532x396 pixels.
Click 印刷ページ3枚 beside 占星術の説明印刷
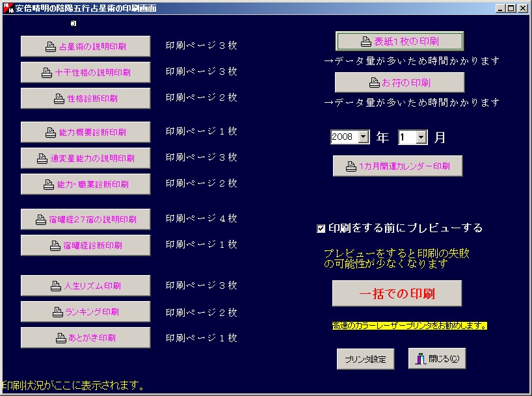coord(201,45)
